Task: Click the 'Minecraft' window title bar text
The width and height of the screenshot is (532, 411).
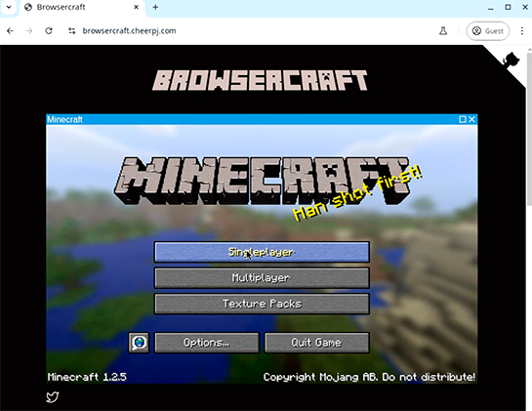Action: click(x=64, y=119)
